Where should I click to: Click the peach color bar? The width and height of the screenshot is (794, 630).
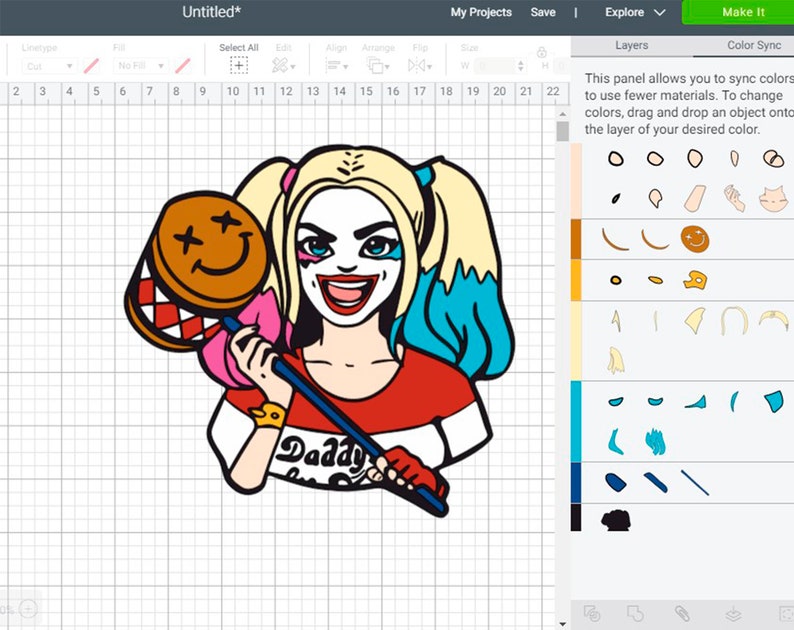576,181
